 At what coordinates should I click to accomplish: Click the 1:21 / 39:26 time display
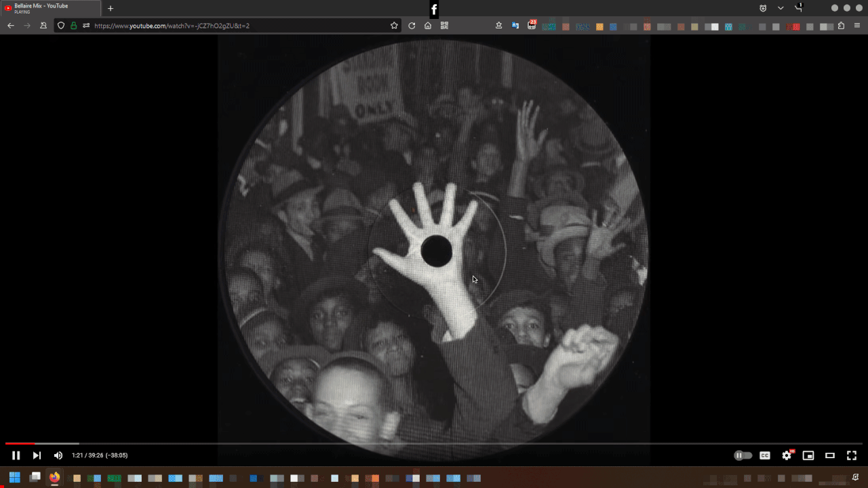point(100,455)
